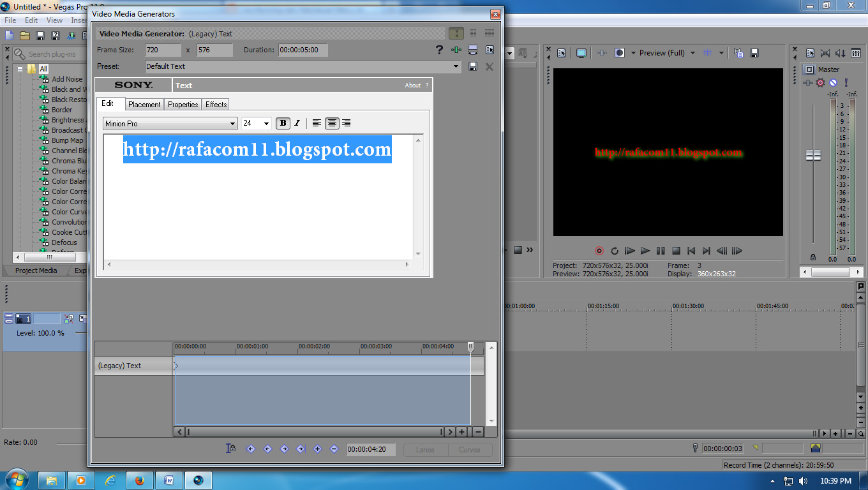Switch to the Properties tab
868x490 pixels.
coord(183,105)
